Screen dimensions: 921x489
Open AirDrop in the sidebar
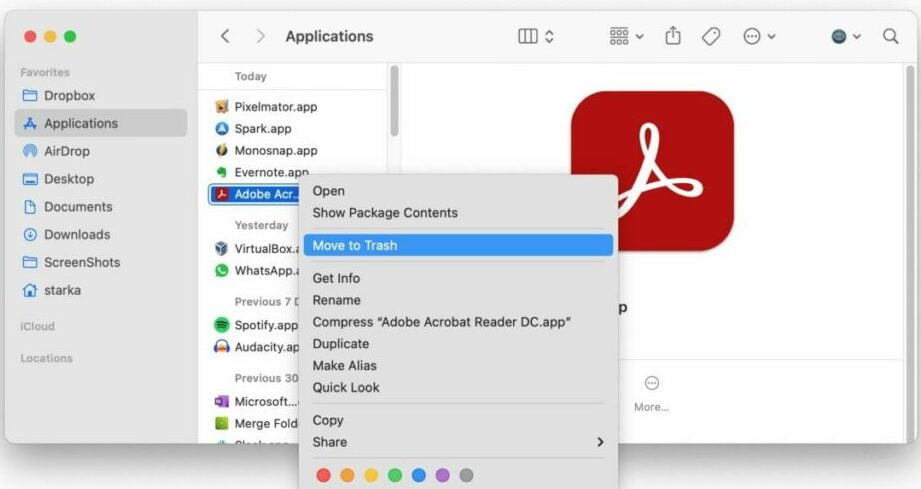click(66, 151)
